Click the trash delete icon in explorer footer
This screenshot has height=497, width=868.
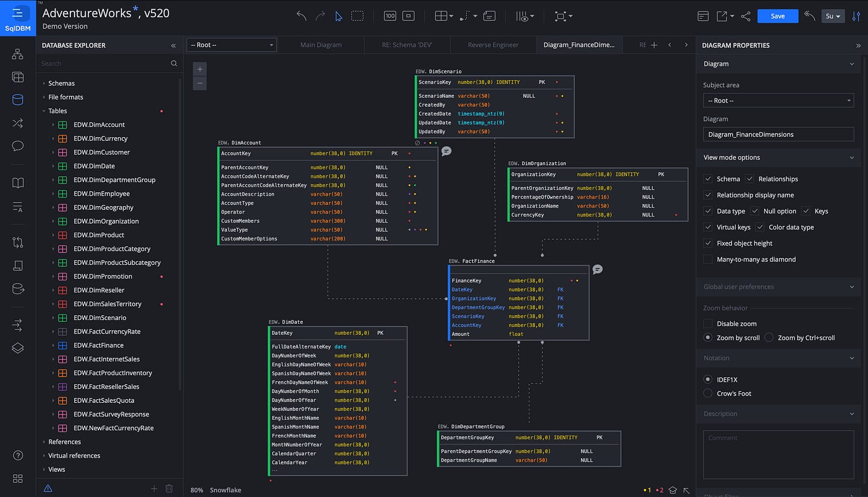coord(169,489)
